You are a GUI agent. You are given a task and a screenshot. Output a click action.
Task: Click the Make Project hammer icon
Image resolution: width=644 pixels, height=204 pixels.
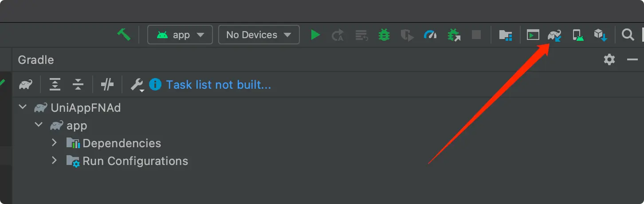pos(124,35)
